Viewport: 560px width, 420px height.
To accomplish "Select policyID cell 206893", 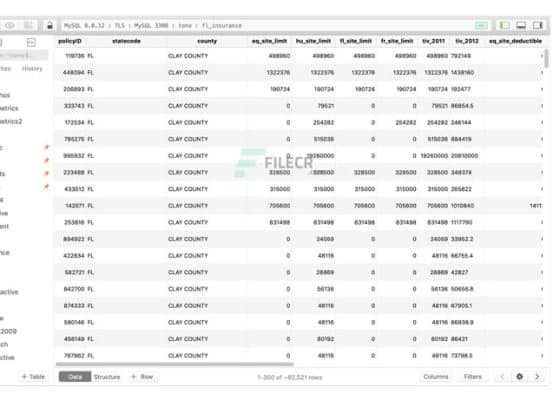I will pyautogui.click(x=74, y=89).
